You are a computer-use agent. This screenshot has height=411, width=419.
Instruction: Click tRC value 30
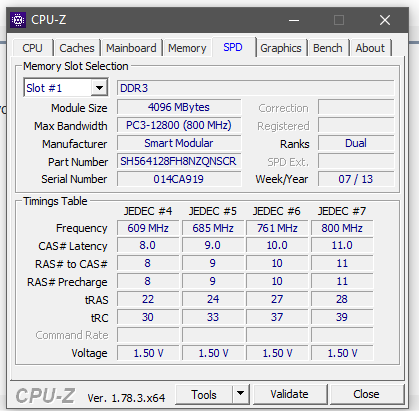[x=148, y=317]
